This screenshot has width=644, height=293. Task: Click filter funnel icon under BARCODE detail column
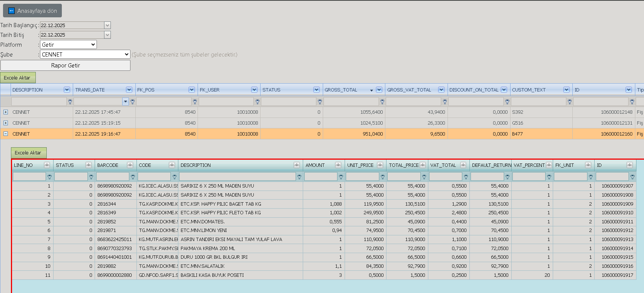click(x=133, y=177)
